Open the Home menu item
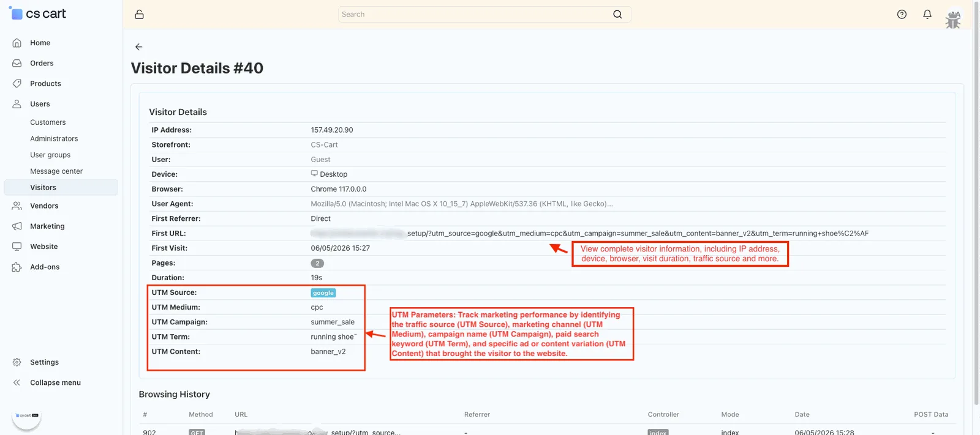The image size is (980, 435). click(x=40, y=43)
